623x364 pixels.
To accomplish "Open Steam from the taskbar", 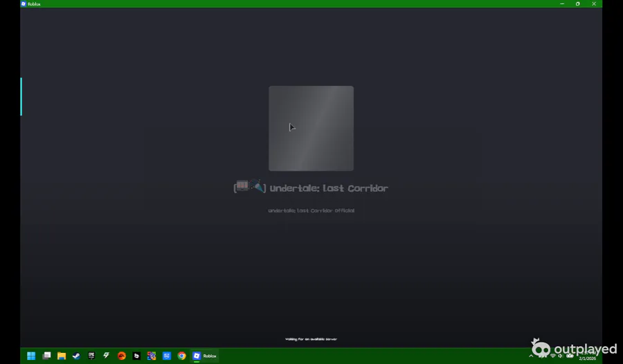I will pos(76,356).
